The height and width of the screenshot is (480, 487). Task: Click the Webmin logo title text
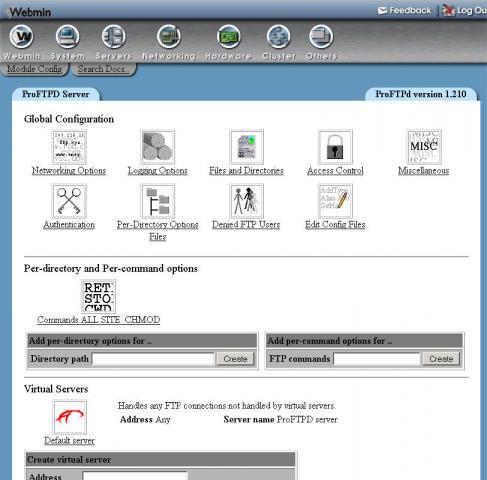pyautogui.click(x=30, y=12)
